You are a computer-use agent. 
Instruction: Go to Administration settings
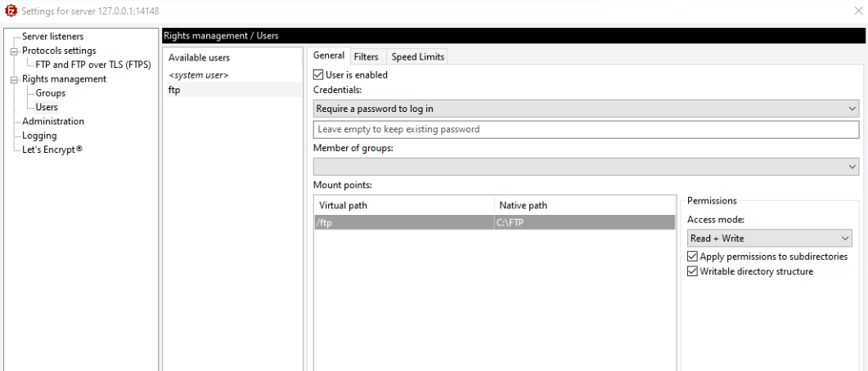point(53,122)
